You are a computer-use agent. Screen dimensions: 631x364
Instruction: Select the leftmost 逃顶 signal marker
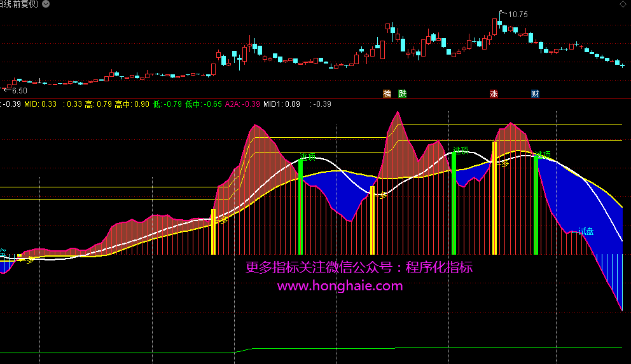pos(309,157)
